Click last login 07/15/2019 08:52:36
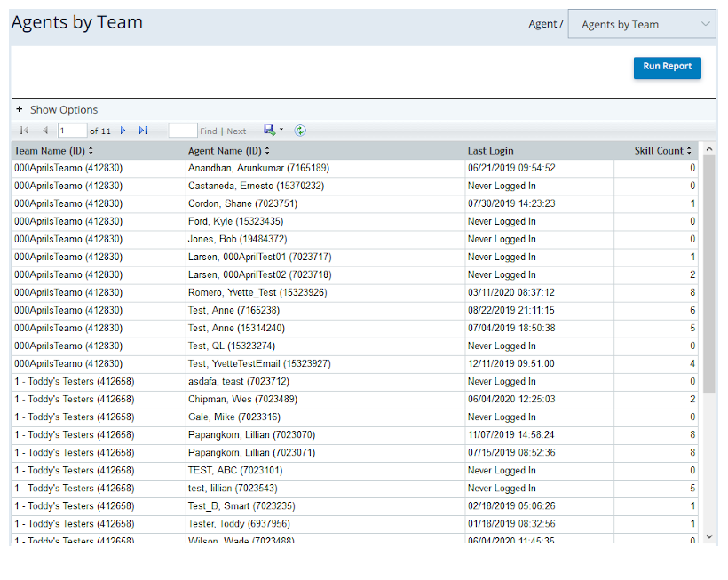Screen dimensions: 728x580 (511, 452)
